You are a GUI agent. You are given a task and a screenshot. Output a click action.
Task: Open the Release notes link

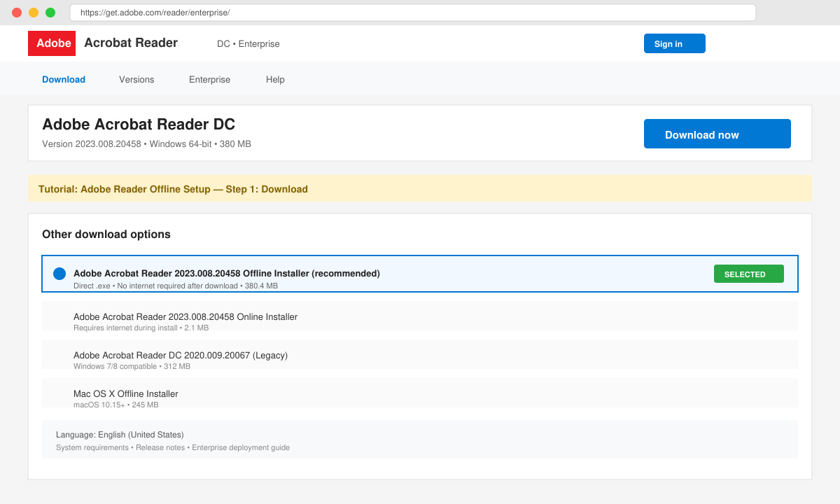(160, 447)
